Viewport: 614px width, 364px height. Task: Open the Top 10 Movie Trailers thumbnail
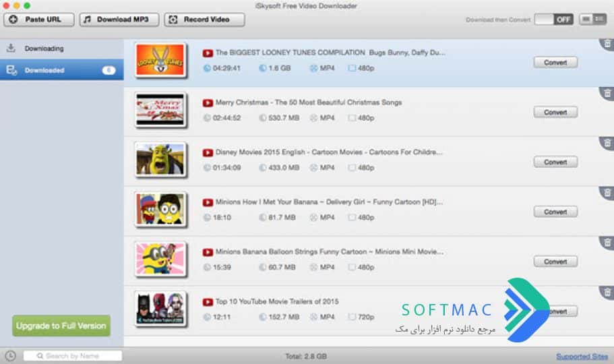(160, 309)
